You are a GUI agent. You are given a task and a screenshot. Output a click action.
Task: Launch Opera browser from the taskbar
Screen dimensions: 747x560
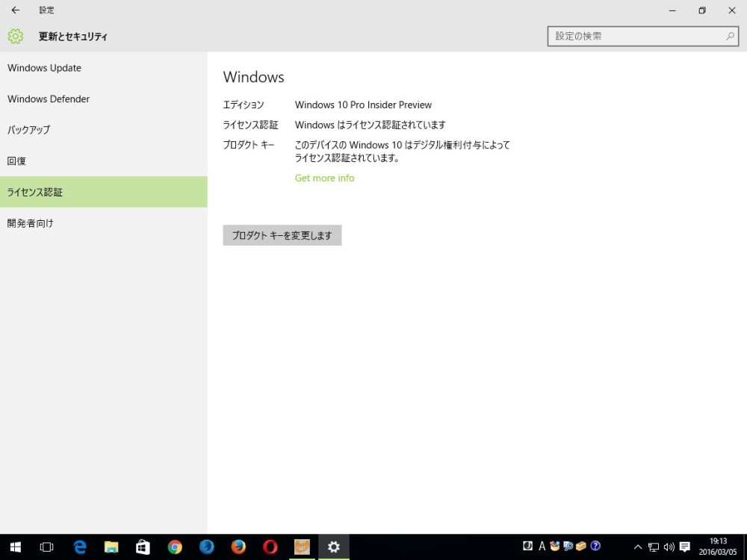[270, 547]
